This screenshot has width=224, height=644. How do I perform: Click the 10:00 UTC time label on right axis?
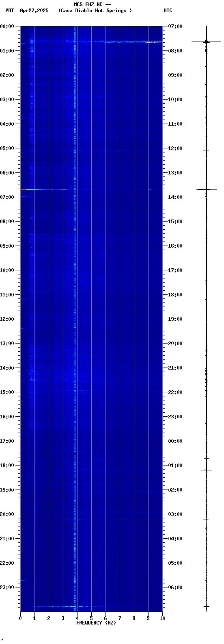point(175,100)
